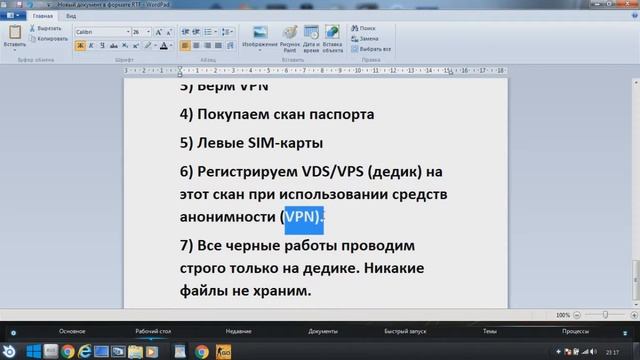Open highlight color dropdown arrow

pyautogui.click(x=156, y=45)
